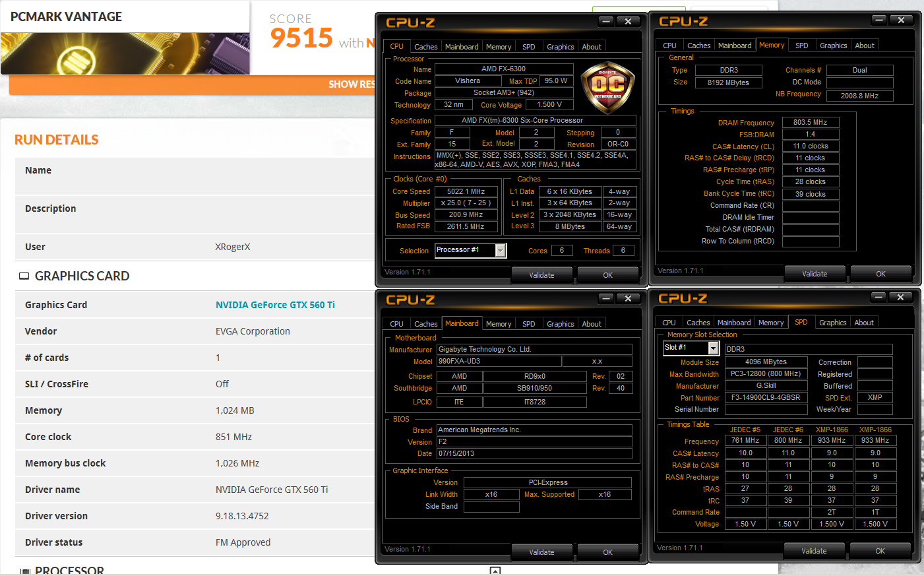Choose Mainboard tab in the Memory Slot Selection window
The width and height of the screenshot is (924, 576).
point(734,323)
